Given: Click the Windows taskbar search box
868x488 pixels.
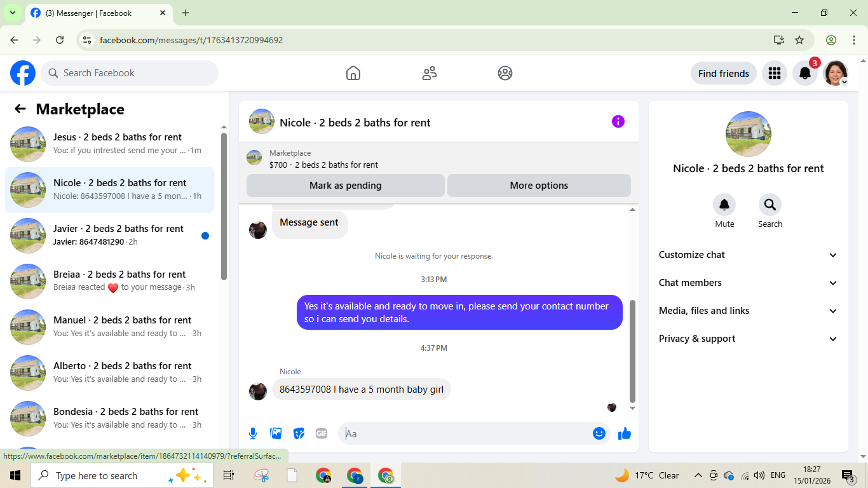Looking at the screenshot, I should click(x=121, y=475).
